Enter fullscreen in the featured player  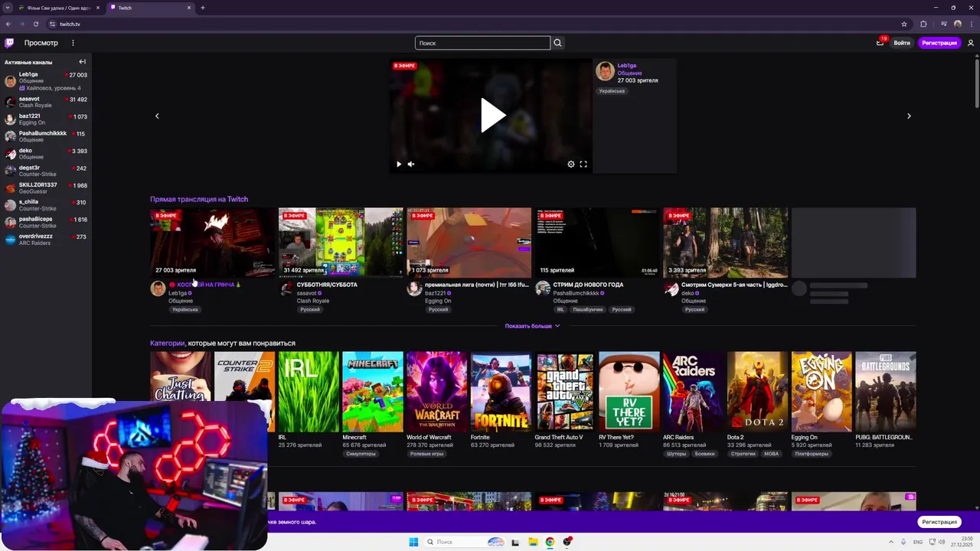pos(583,164)
